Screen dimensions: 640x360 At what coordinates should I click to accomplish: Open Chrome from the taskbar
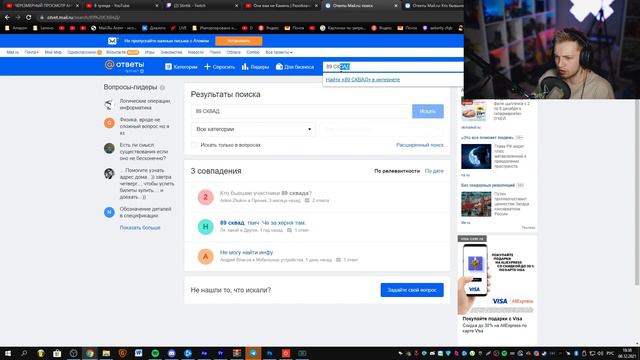tap(90, 353)
